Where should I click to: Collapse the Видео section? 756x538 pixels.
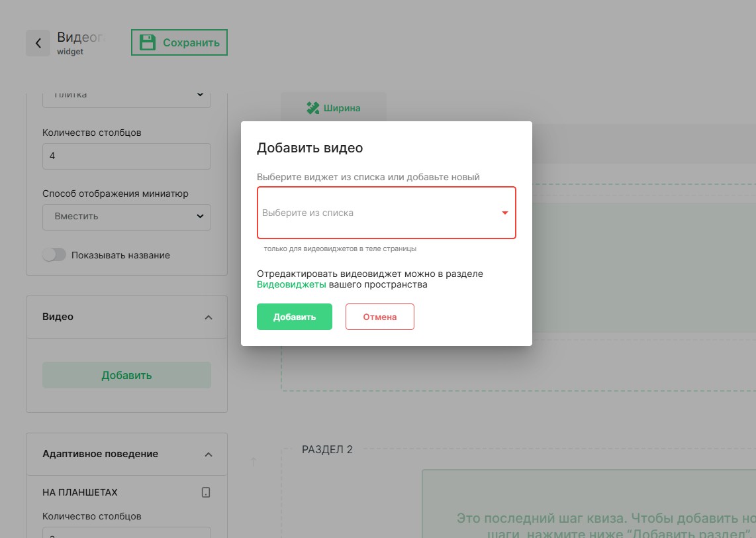pos(209,317)
